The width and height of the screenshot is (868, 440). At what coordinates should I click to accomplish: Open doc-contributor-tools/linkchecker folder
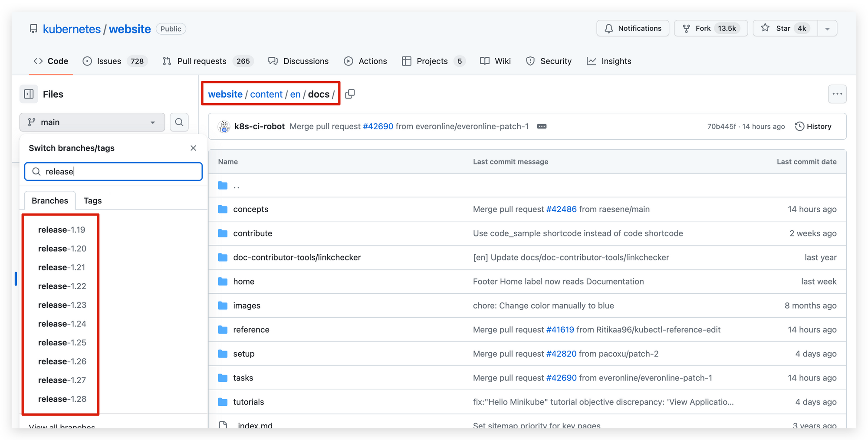[297, 257]
